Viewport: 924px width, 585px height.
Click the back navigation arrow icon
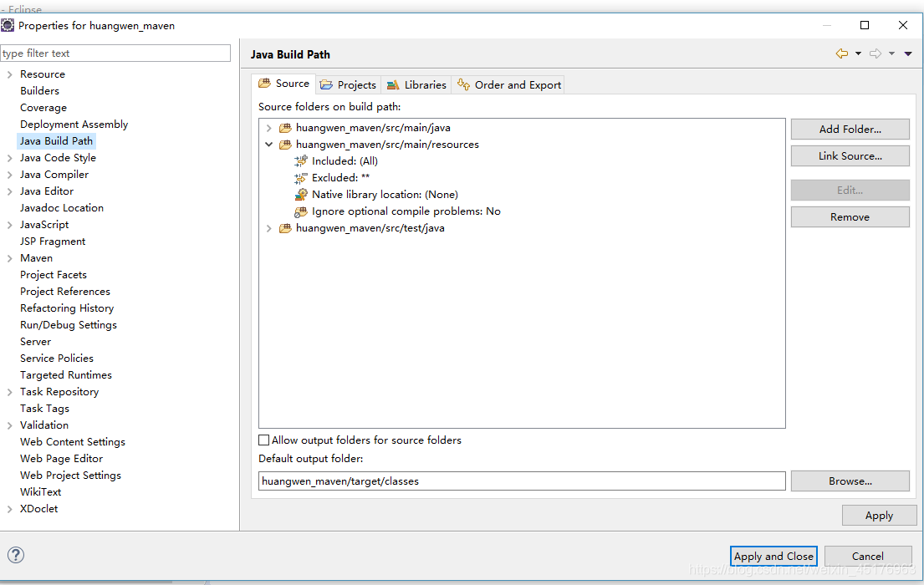pos(842,53)
